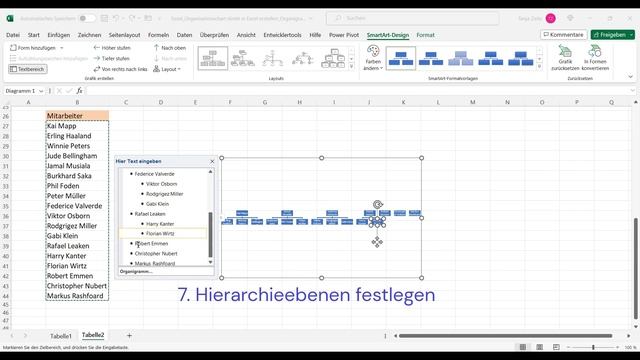Click the insert function fx icon

click(x=80, y=91)
